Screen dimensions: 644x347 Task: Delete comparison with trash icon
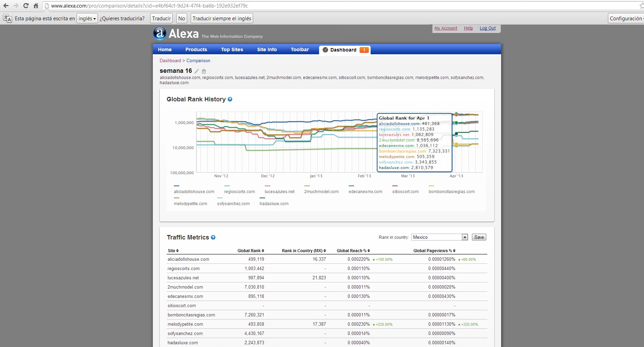click(x=204, y=71)
